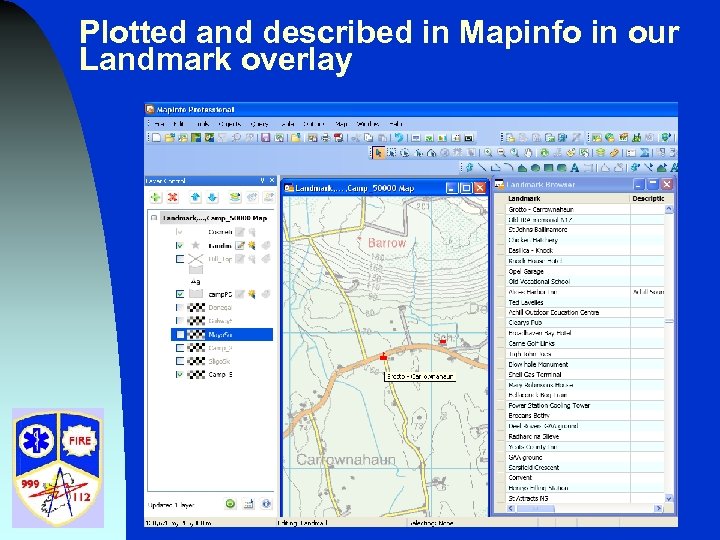Activate the Select arrow tool

tap(379, 153)
